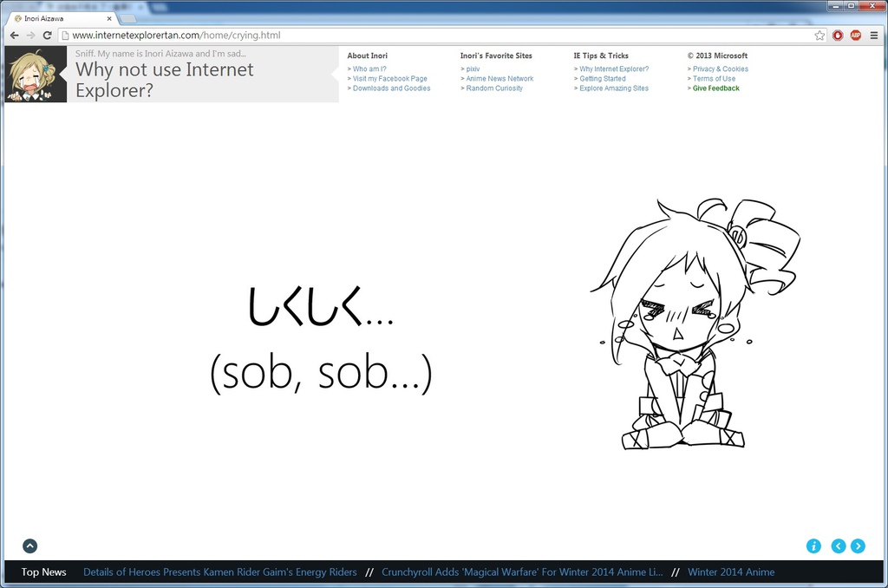Click the '(sob, sob...)' caption text

pyautogui.click(x=321, y=373)
